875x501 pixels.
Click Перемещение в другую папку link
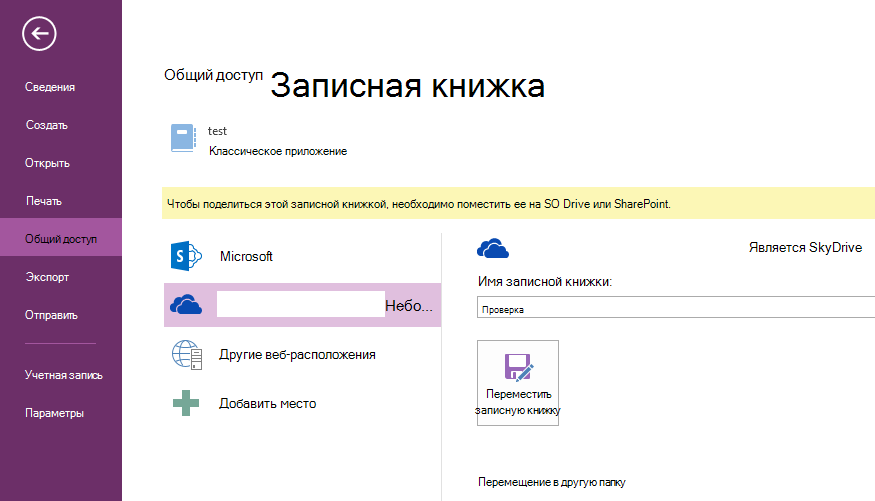[x=551, y=482]
